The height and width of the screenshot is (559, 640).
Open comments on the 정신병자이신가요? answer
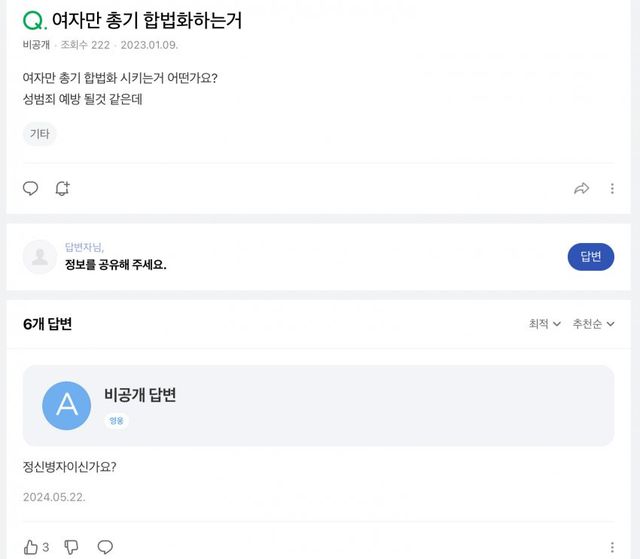tap(105, 547)
